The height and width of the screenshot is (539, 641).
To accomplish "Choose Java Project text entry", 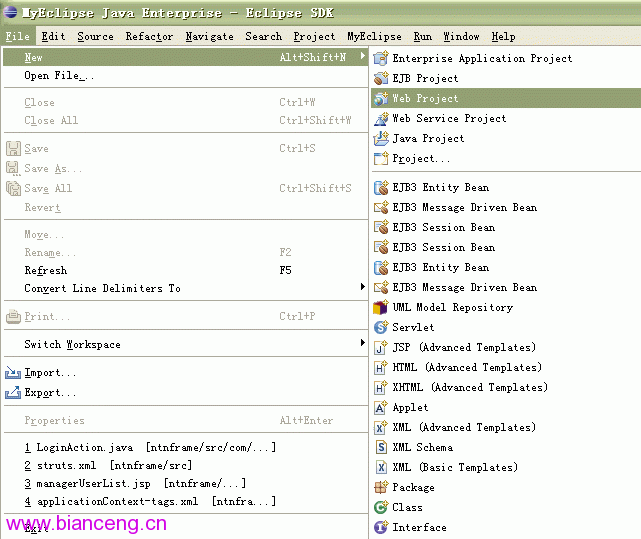I will tap(428, 139).
